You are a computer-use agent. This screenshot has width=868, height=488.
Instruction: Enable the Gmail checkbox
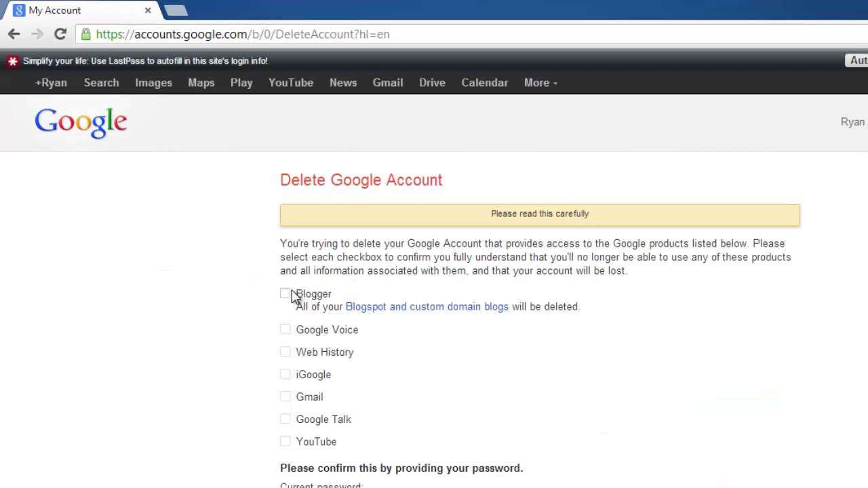(x=285, y=396)
